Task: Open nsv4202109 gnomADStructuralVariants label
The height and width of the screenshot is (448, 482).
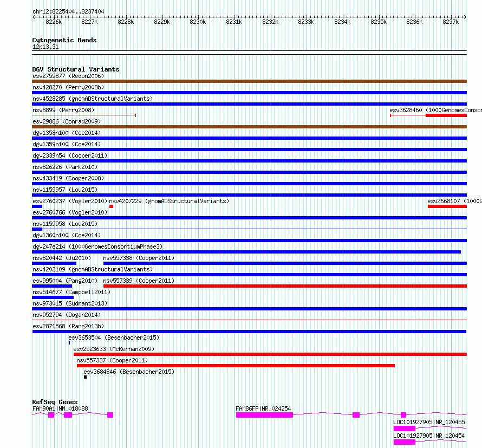Action: [93, 269]
